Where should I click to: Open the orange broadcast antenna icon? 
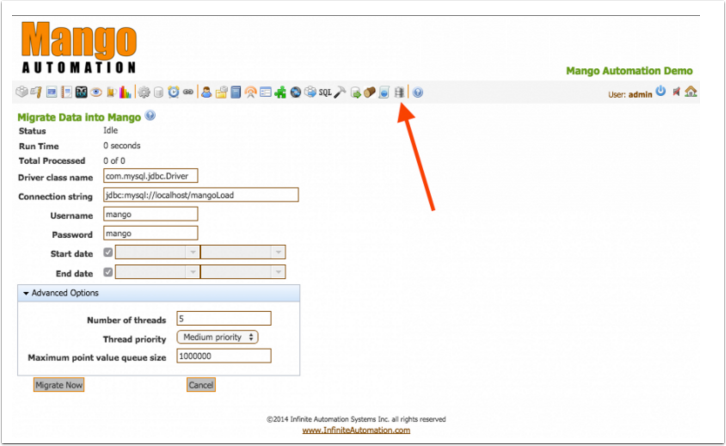pos(250,92)
